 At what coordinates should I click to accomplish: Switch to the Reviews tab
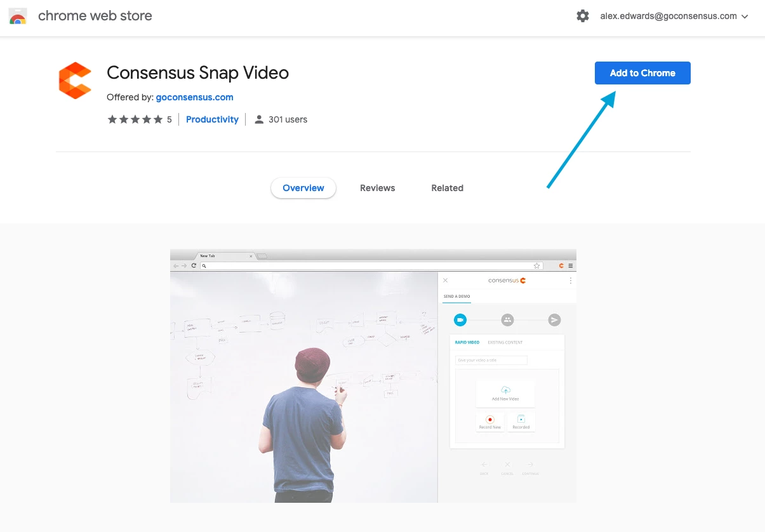click(378, 188)
